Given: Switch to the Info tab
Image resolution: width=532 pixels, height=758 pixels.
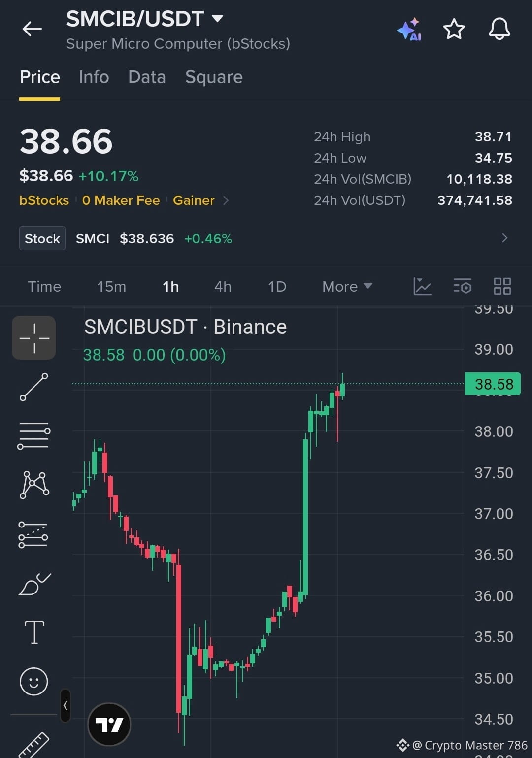Looking at the screenshot, I should [94, 77].
